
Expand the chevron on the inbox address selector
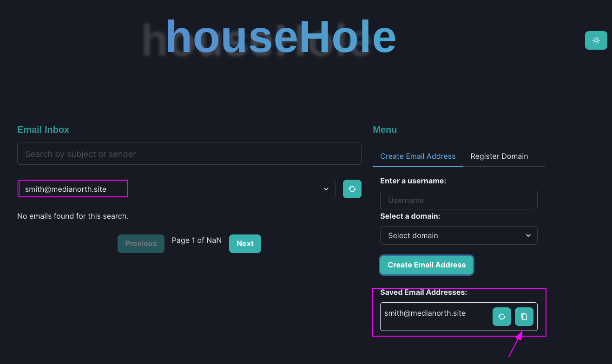[326, 189]
